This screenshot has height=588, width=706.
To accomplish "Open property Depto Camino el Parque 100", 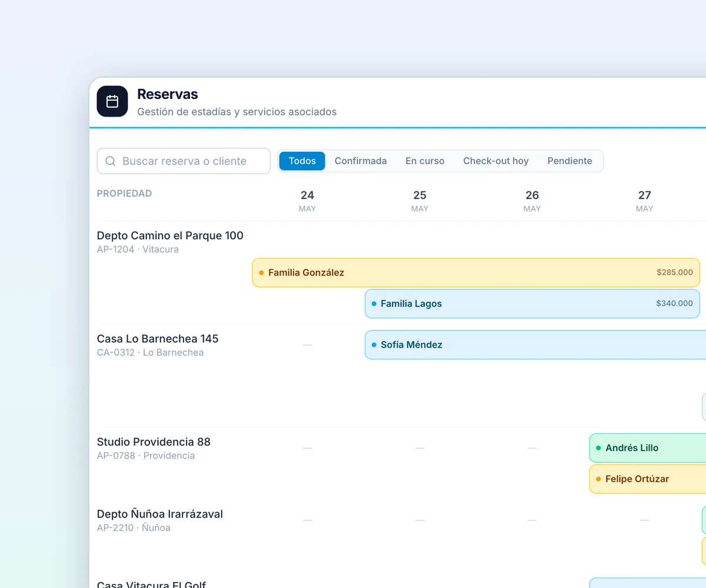I will tap(170, 236).
